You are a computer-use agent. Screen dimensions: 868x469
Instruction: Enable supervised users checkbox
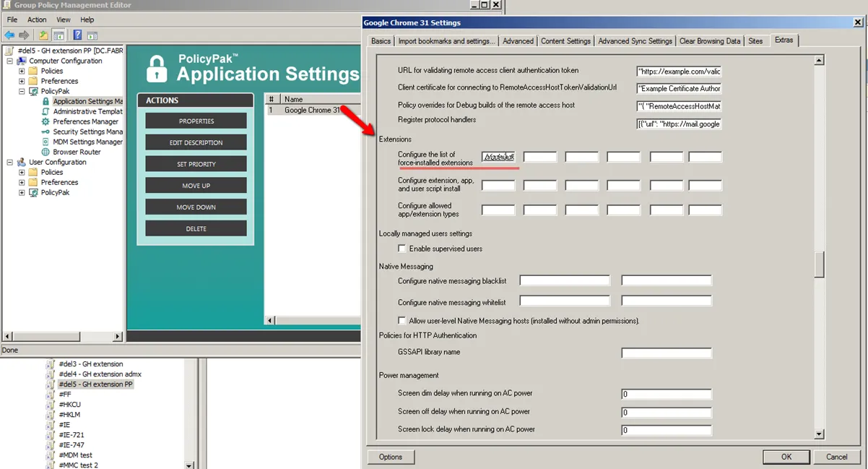(x=402, y=249)
